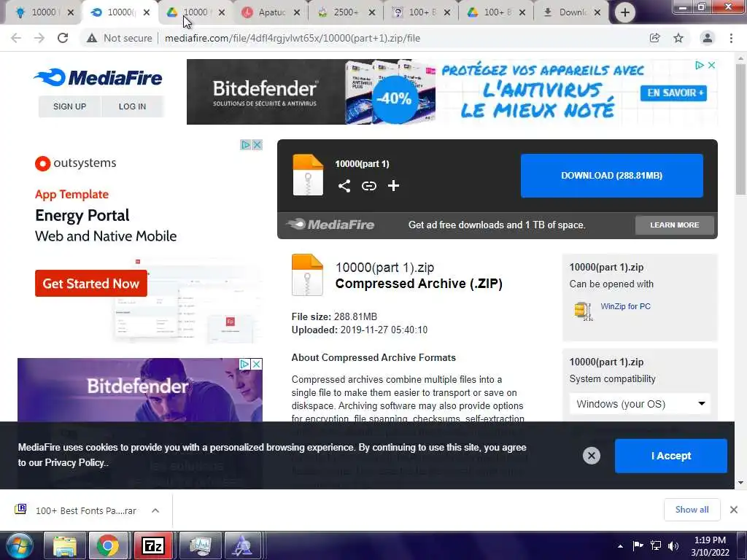
Task: Click EN SAVOIR + on Bitdefender ad
Action: point(673,93)
